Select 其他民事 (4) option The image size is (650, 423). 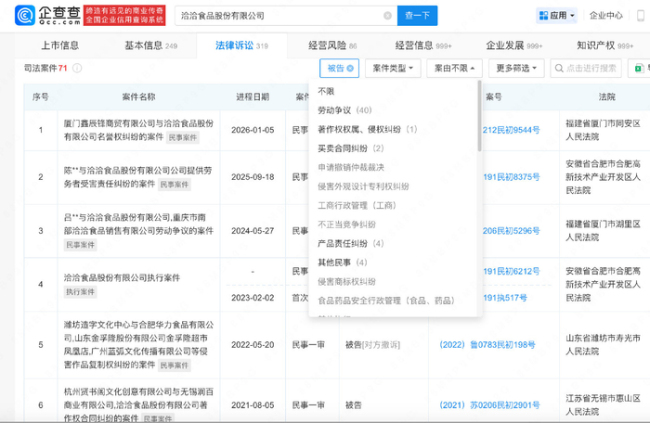click(x=342, y=263)
